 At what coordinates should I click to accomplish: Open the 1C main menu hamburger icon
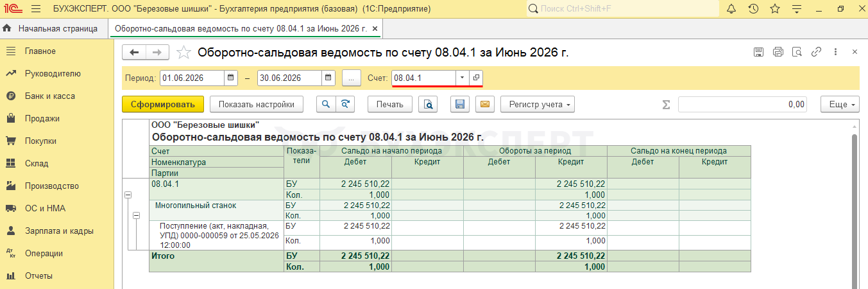pyautogui.click(x=35, y=9)
